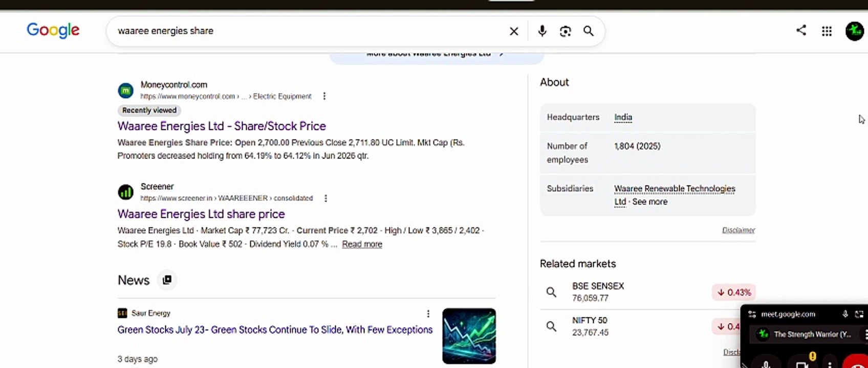Click the 0.43% change badge for BSE SENSEX
868x368 pixels.
click(733, 292)
